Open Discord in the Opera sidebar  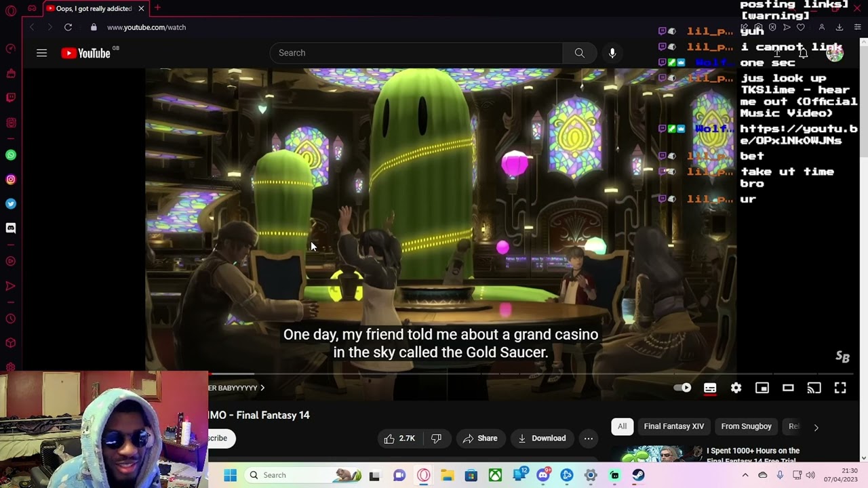pyautogui.click(x=11, y=228)
